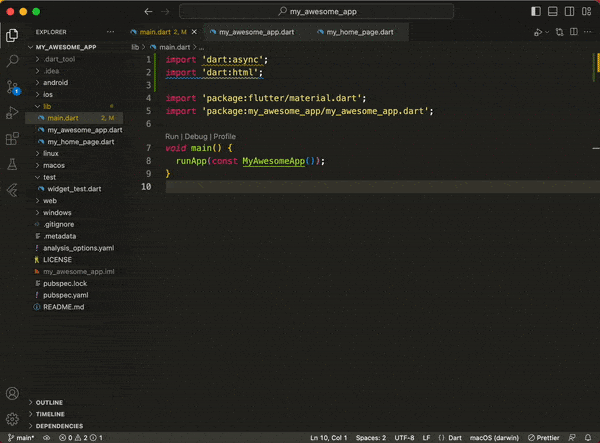This screenshot has width=600, height=443.
Task: Open pubspec.yaml in the explorer
Action: 65,295
